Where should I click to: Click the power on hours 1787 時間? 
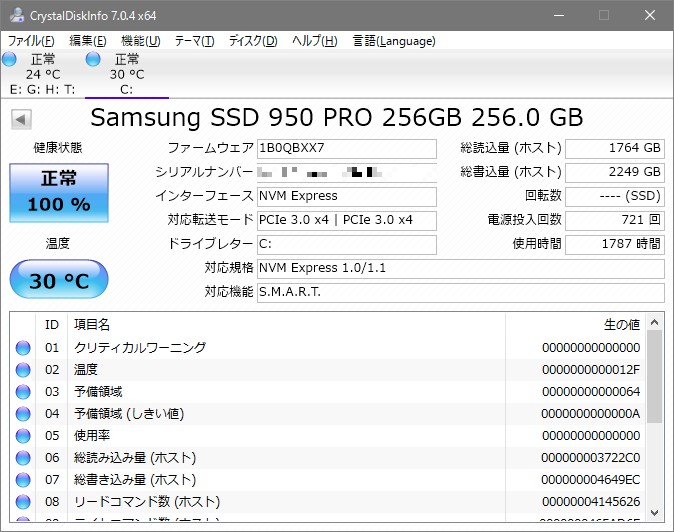(615, 245)
